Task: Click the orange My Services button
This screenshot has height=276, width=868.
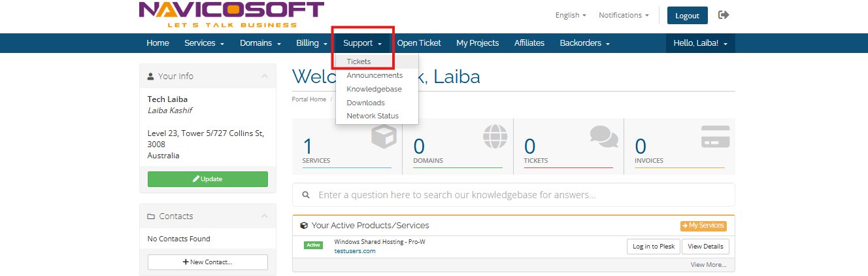Action: coord(703,226)
